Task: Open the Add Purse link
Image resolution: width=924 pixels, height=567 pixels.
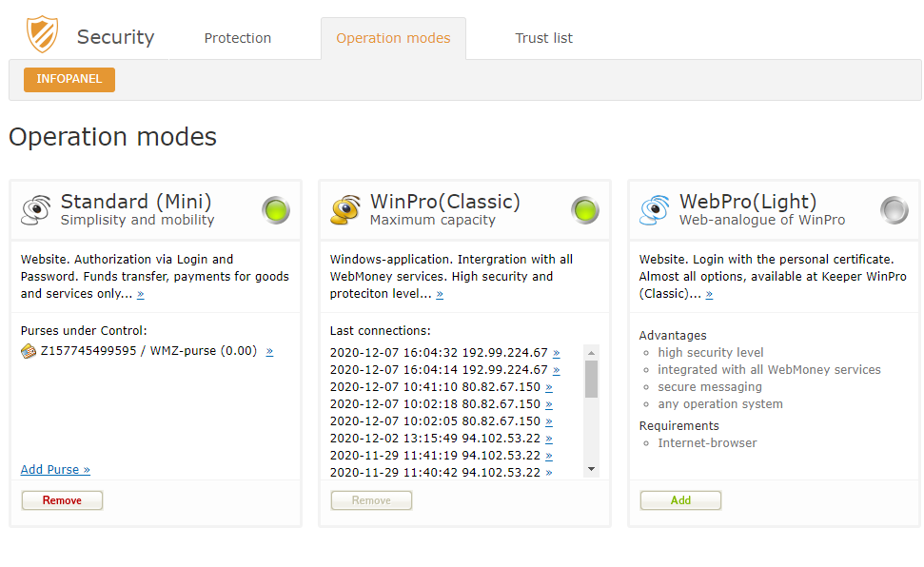Action: (x=55, y=470)
